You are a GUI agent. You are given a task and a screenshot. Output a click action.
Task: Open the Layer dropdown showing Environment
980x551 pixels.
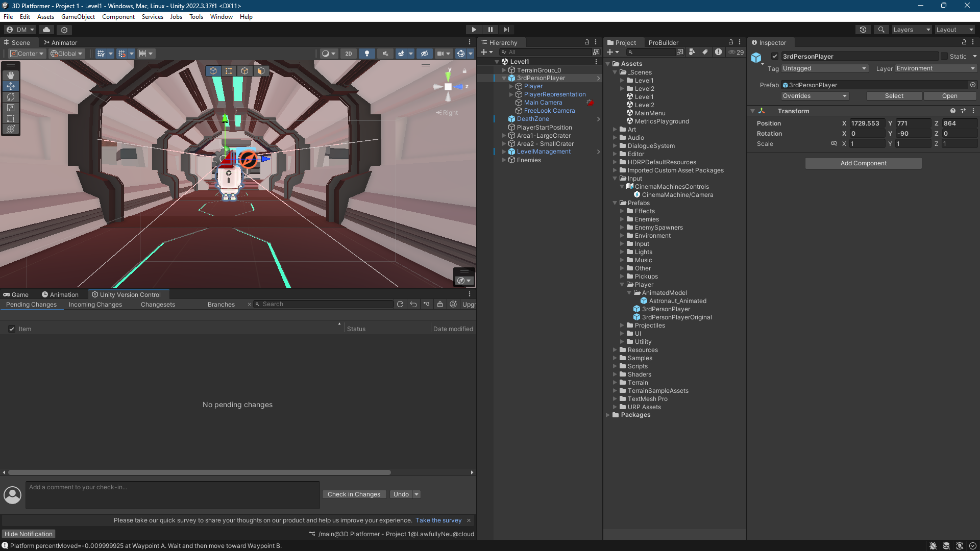point(936,68)
